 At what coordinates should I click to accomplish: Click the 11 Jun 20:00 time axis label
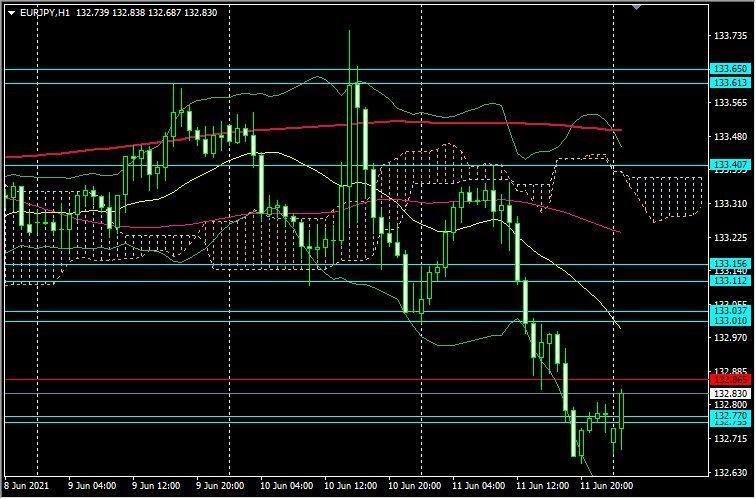coord(607,486)
